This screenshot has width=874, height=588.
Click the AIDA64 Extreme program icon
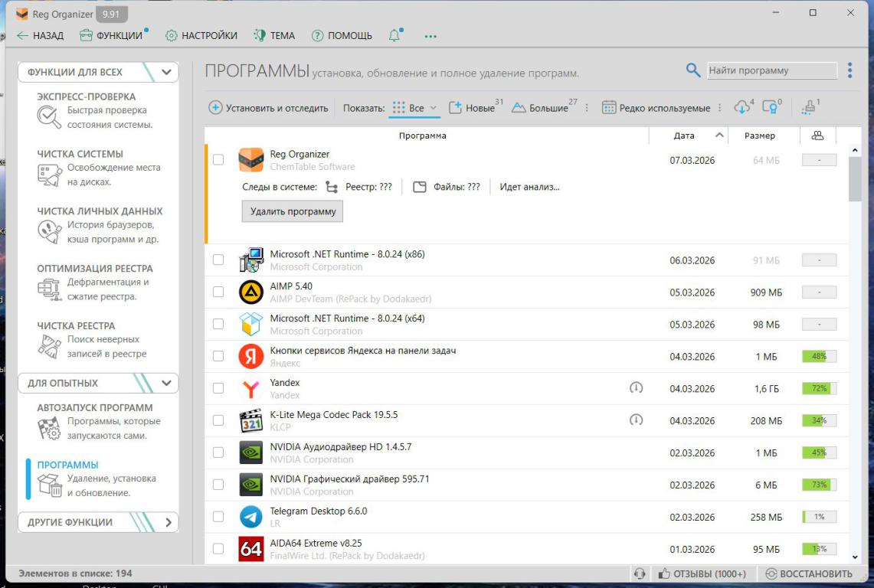coord(250,549)
